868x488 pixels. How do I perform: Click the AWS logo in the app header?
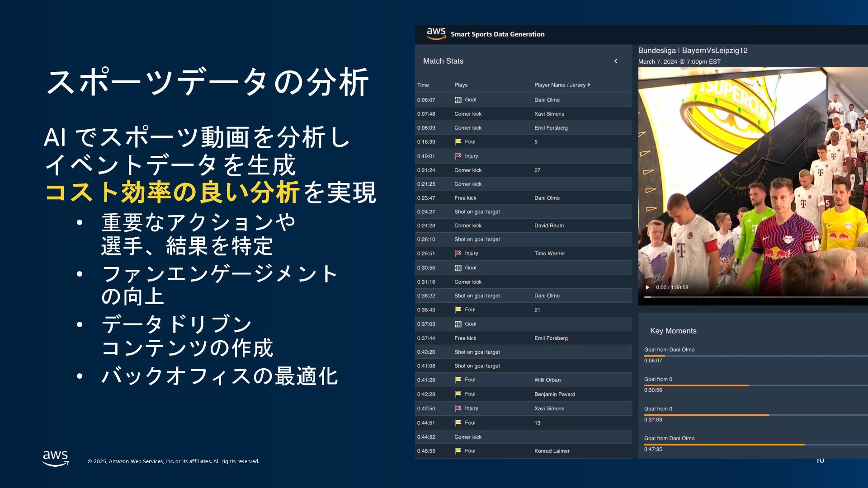(436, 34)
